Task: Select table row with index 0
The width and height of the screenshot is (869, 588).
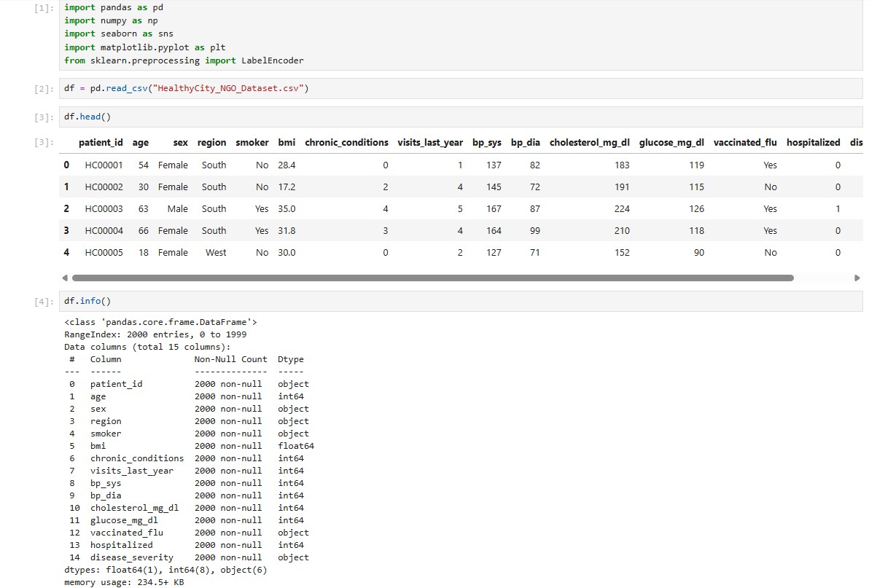Action: 461,165
